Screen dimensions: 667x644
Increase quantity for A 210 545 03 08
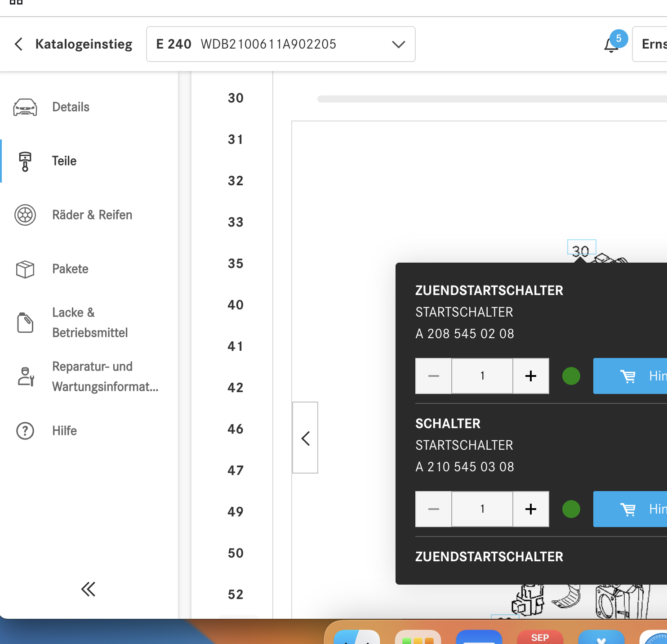pos(531,509)
